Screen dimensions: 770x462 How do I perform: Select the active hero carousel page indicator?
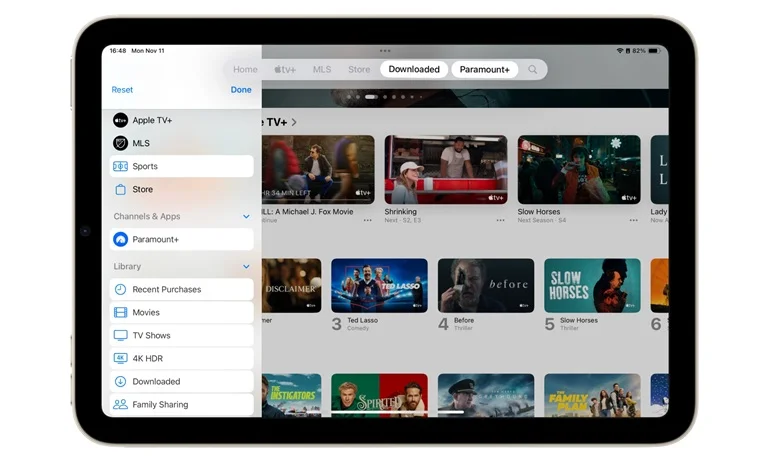point(371,97)
